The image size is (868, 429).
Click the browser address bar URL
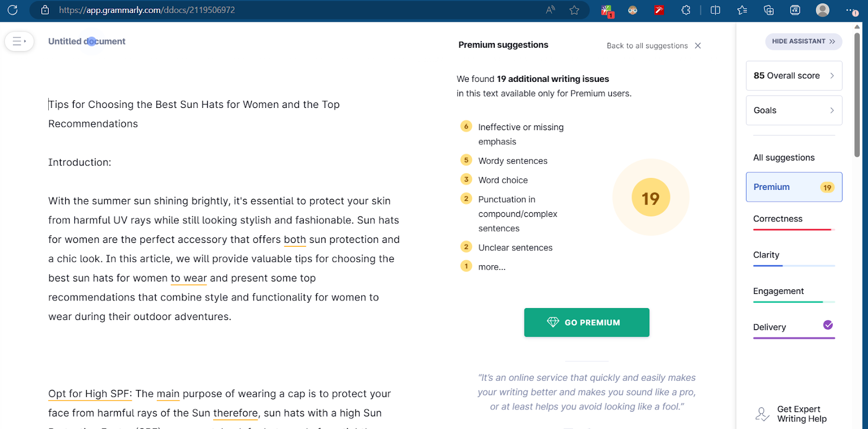pos(146,10)
